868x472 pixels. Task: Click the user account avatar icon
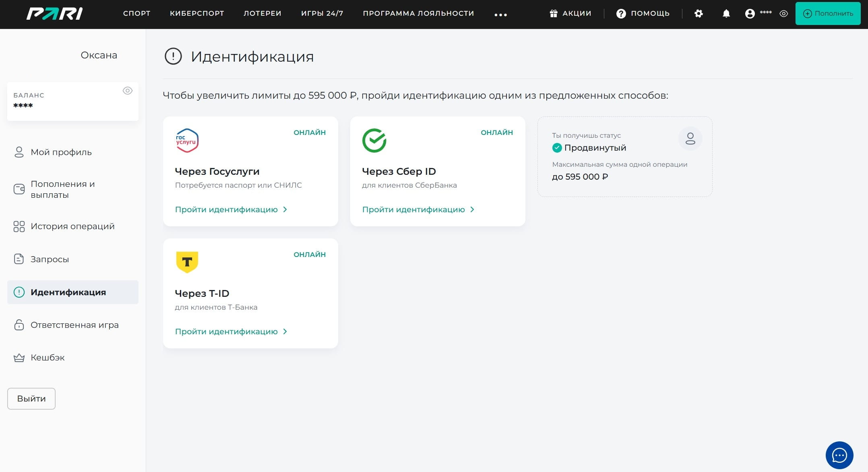pyautogui.click(x=750, y=14)
